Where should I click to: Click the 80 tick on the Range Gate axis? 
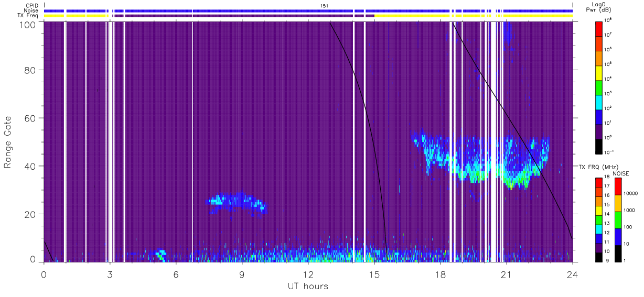[30, 70]
